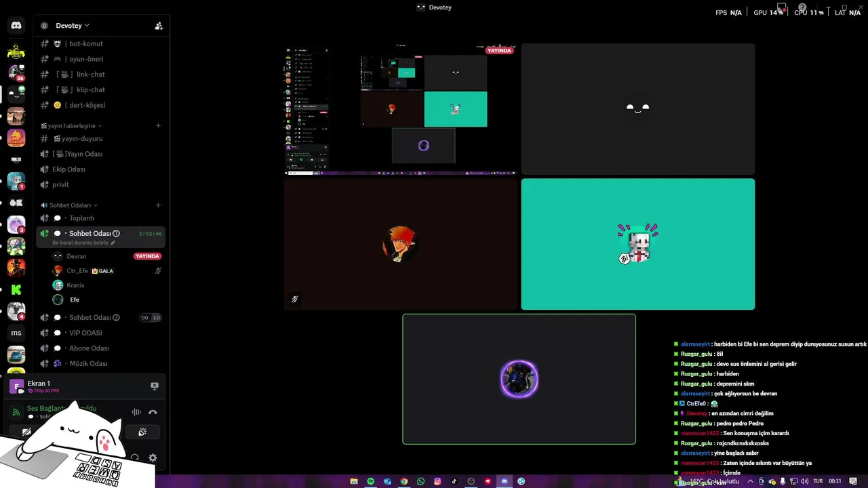
Task: Open the 'ms' server icon
Action: click(16, 333)
